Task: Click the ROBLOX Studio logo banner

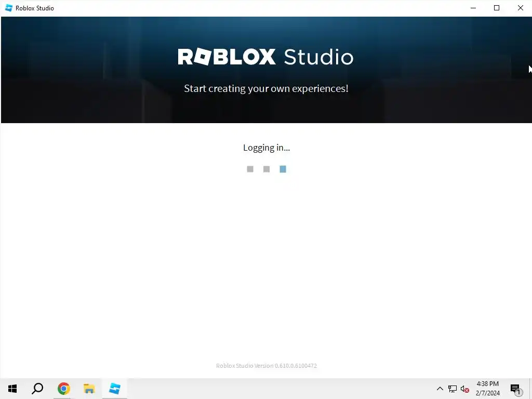Action: [x=265, y=57]
